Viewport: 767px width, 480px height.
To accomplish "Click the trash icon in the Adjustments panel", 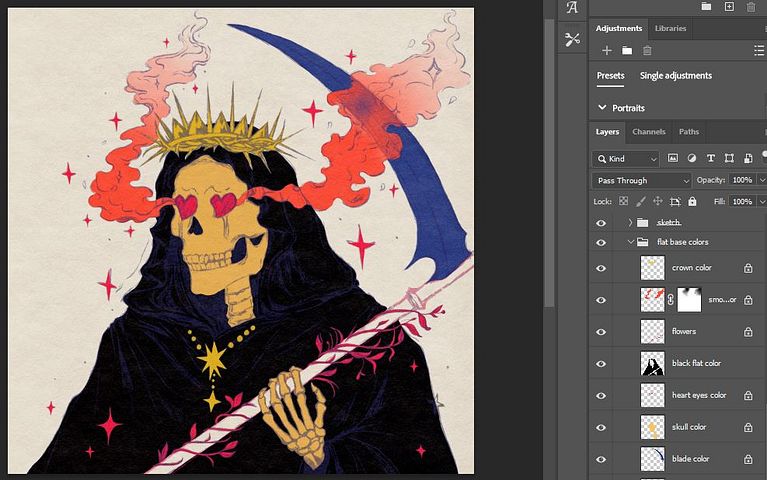I will (647, 51).
